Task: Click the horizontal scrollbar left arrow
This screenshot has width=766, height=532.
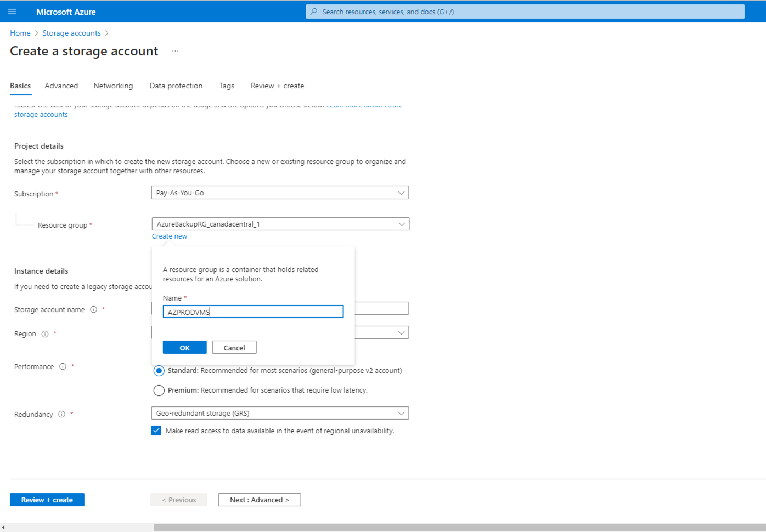Action: pos(3,528)
